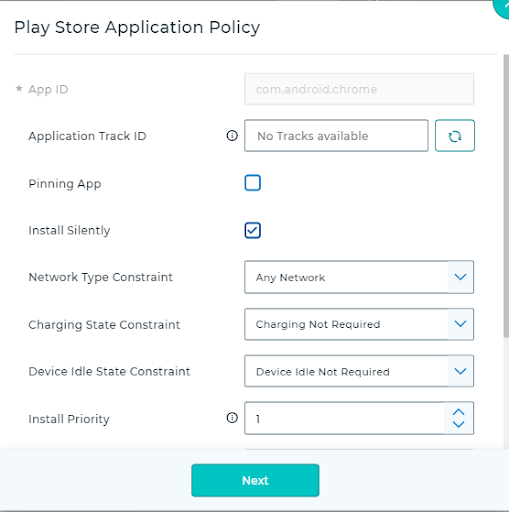Viewport: 509px width, 512px height.
Task: Click the Install Silently label
Action: pos(69,230)
